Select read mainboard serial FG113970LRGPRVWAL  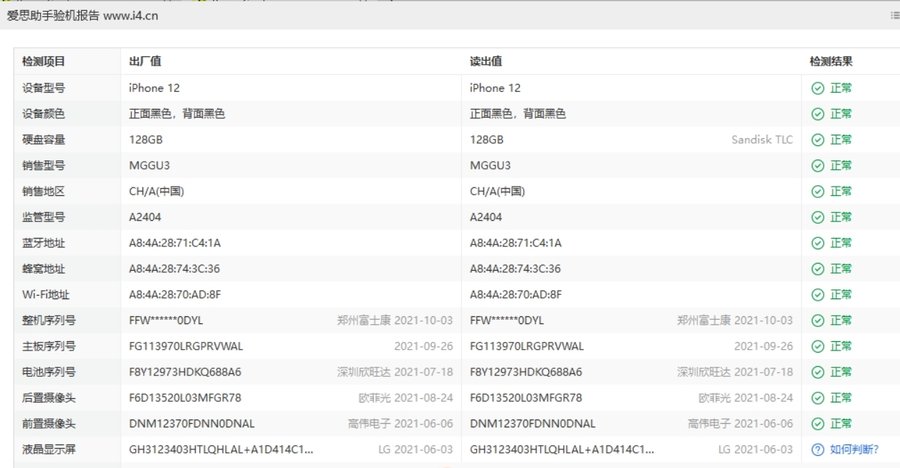[526, 346]
